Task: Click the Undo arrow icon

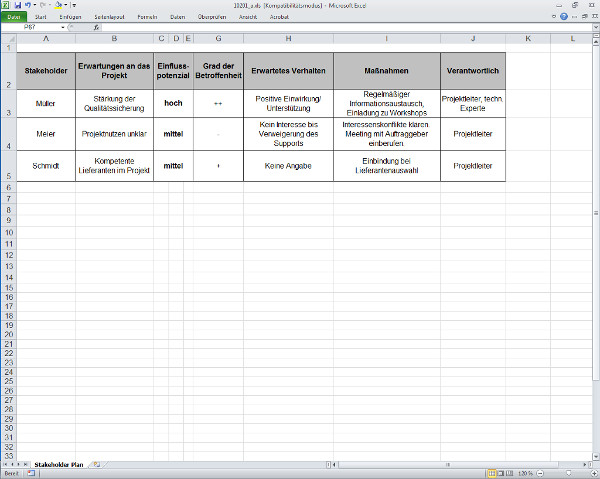Action: [29, 5]
